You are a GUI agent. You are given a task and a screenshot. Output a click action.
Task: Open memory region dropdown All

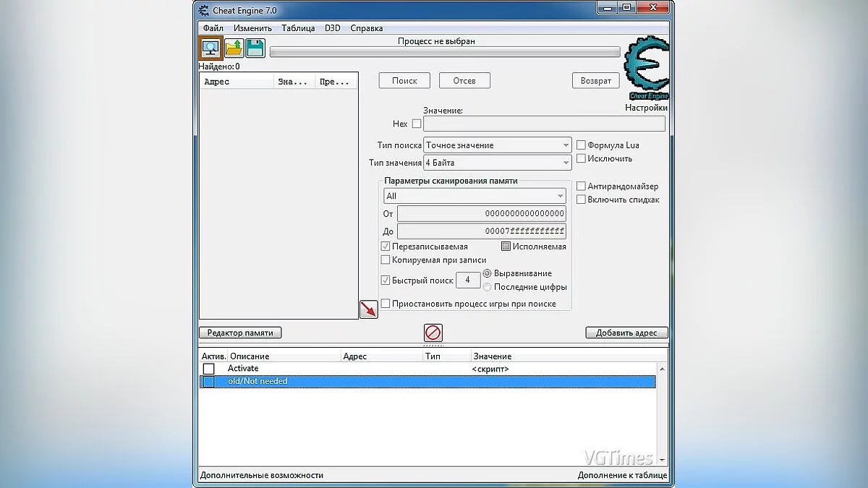[475, 196]
